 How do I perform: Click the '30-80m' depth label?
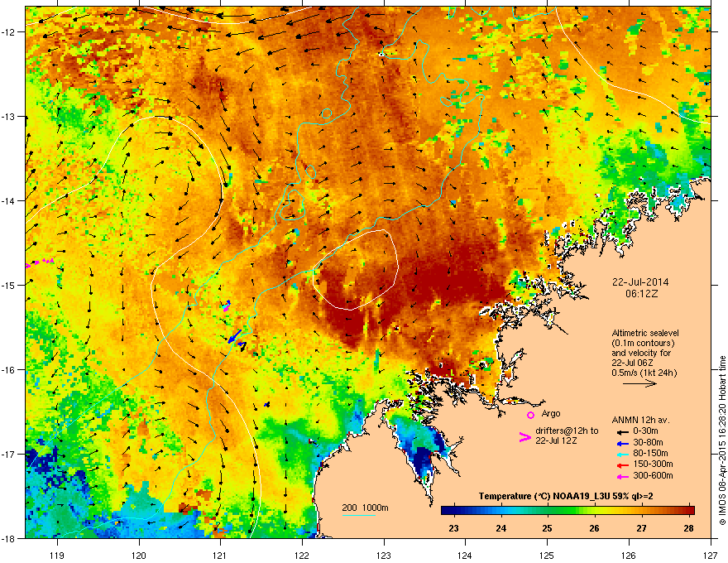[x=648, y=443]
